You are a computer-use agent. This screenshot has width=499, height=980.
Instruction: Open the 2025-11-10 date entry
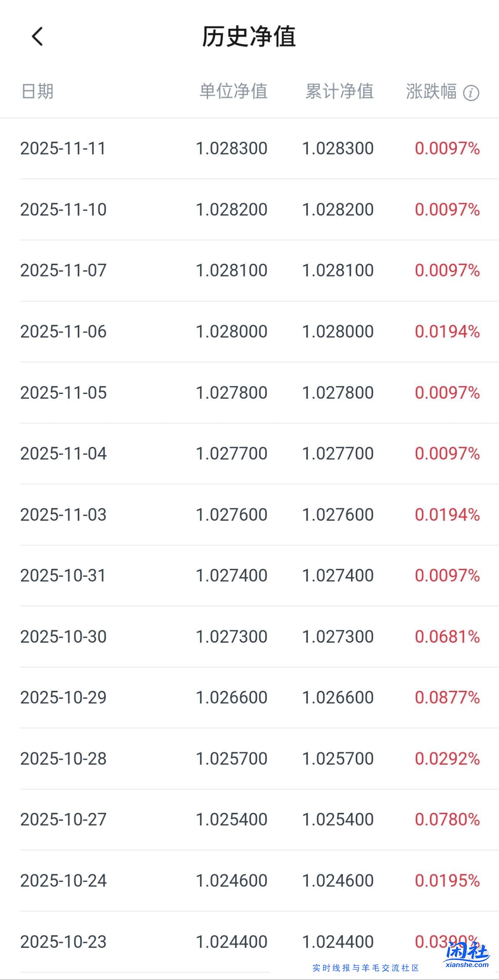[64, 210]
